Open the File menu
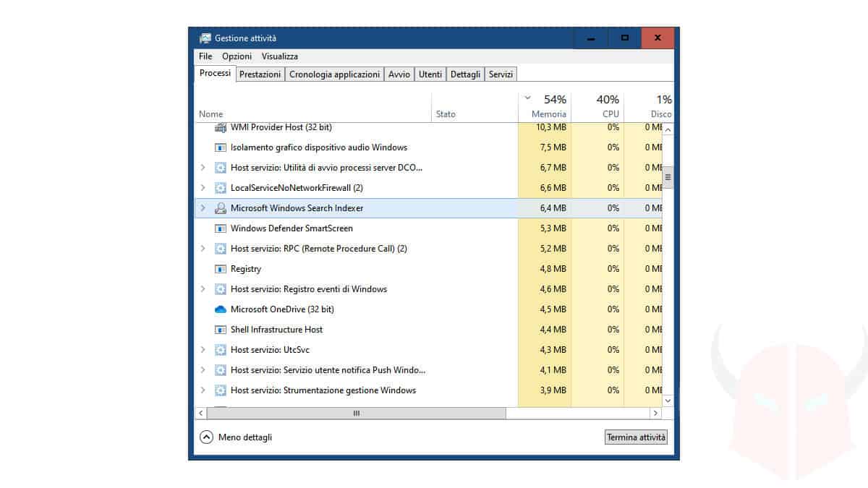 tap(205, 56)
